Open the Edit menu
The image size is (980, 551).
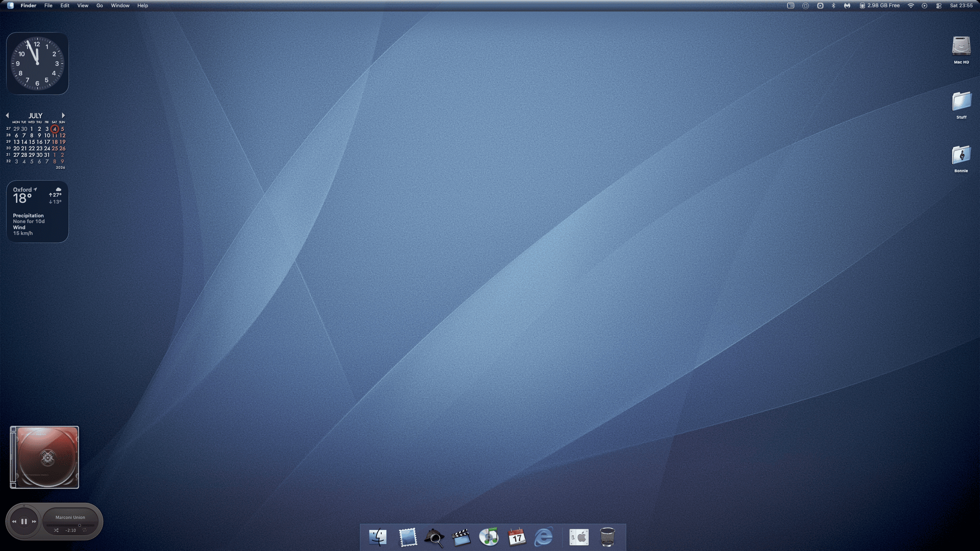pos(65,6)
